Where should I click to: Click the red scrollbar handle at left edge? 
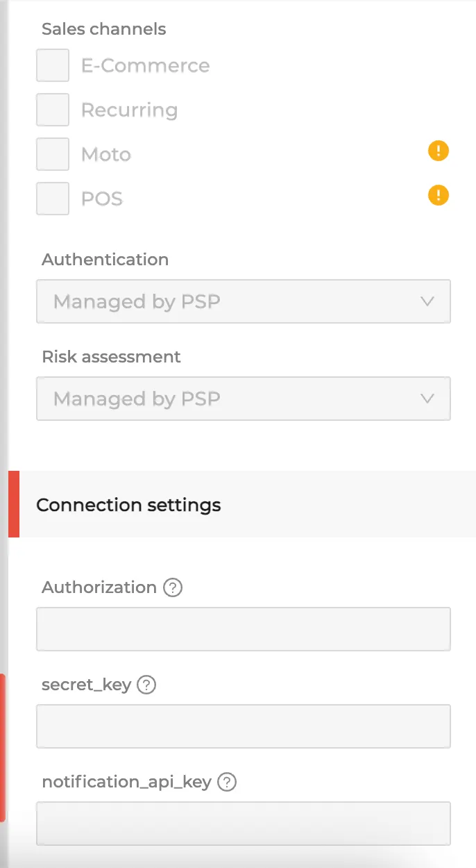(3, 747)
